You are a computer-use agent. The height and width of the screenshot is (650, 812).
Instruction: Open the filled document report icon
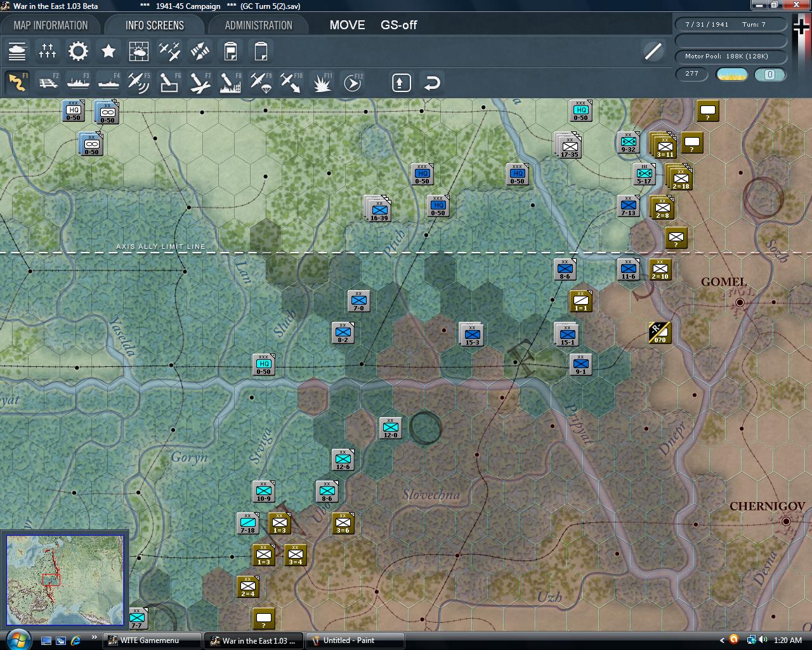pyautogui.click(x=230, y=51)
